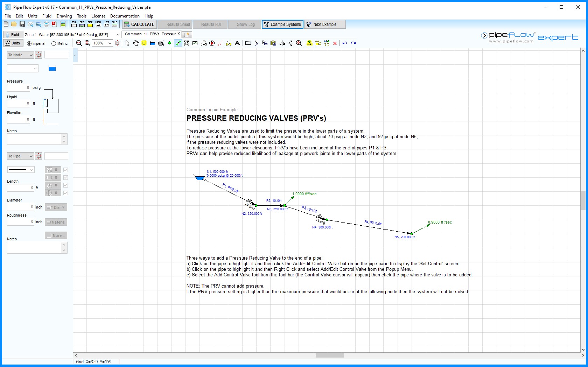588x367 pixels.
Task: Select Metric units radio button
Action: (54, 43)
